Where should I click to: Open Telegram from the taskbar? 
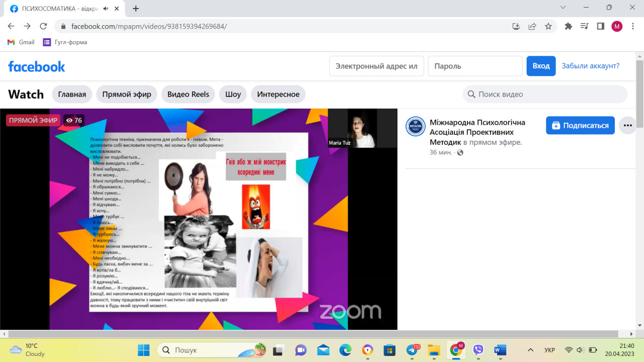coord(412,350)
